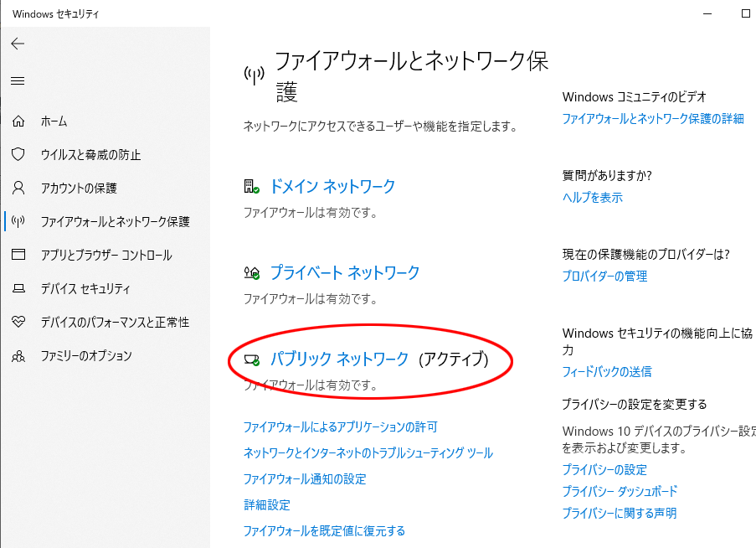This screenshot has height=548, width=756.
Task: Click ファイアウォールによるアプリケーションの許可 link
Action: pos(341,427)
